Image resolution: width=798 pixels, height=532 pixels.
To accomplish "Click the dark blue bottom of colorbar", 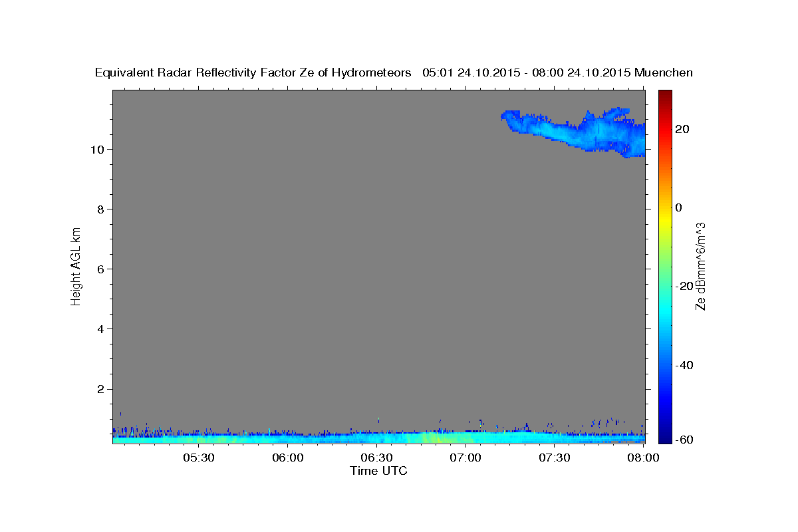I will (665, 436).
